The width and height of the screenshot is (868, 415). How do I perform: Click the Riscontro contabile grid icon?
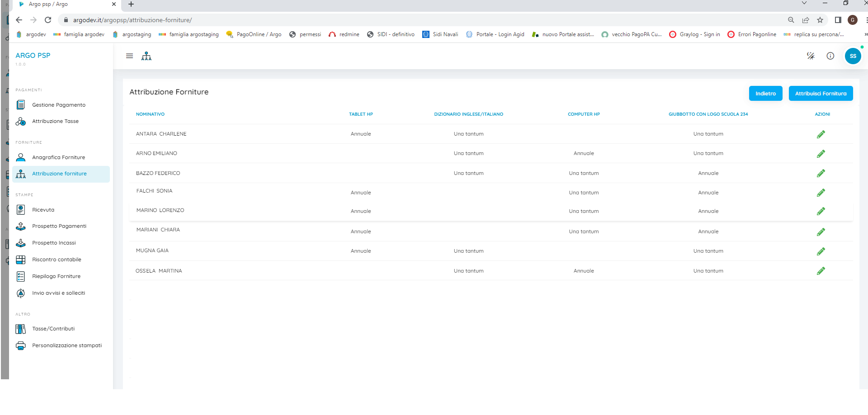click(x=21, y=259)
